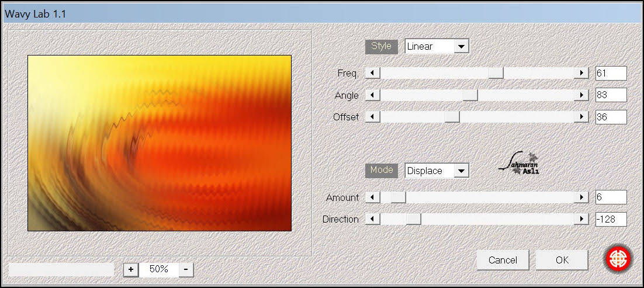The height and width of the screenshot is (288, 644).
Task: Click the Direction slider left arrow
Action: (x=372, y=219)
